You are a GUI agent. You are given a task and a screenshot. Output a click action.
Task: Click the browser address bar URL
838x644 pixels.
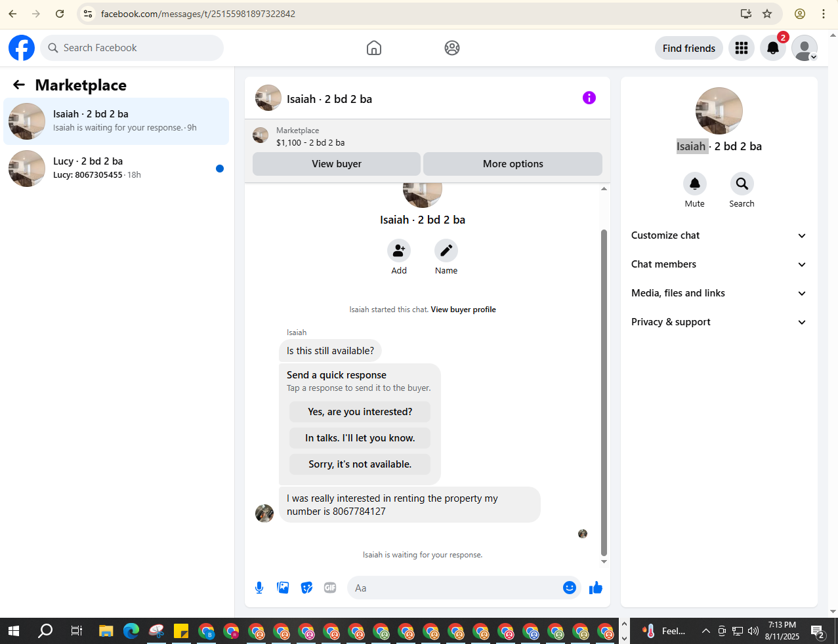point(198,14)
